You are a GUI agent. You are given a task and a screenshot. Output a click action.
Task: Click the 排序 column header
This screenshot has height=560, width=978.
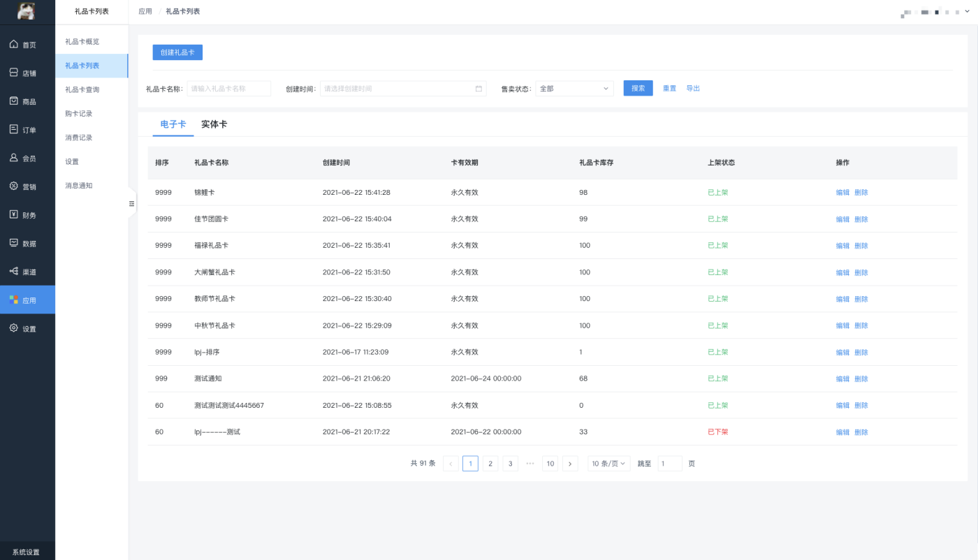pos(162,163)
